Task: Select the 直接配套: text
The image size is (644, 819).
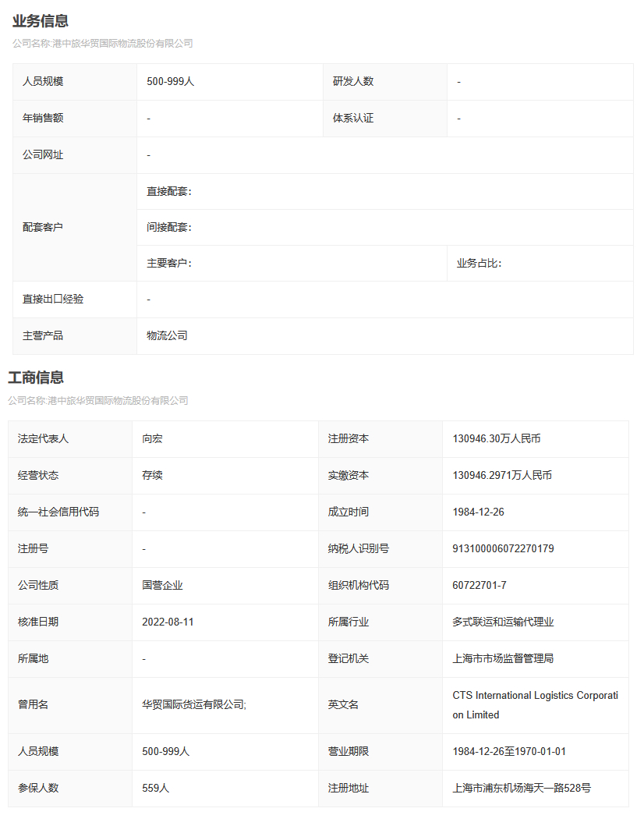Action: tap(169, 192)
